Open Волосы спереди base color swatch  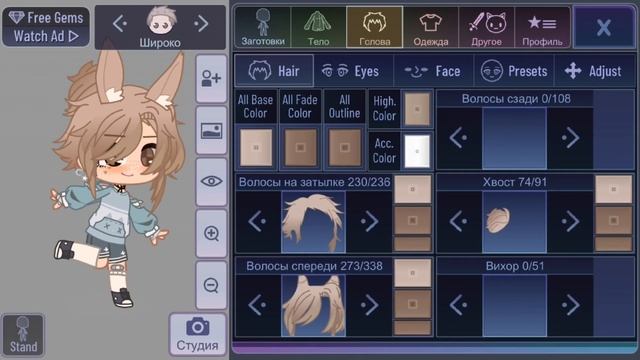coord(413,273)
